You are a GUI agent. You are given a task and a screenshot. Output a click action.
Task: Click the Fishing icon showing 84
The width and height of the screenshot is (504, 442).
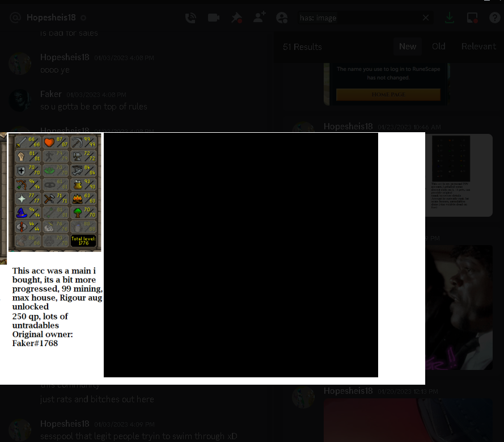click(x=77, y=170)
